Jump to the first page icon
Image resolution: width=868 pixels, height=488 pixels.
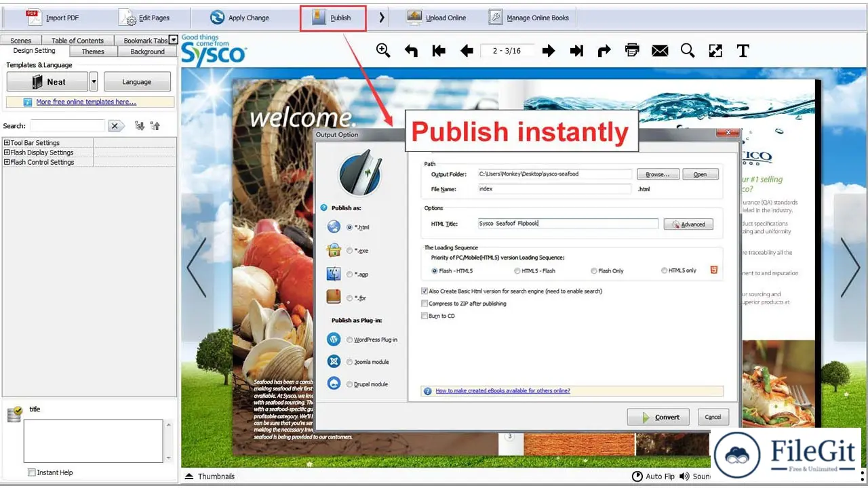coord(439,51)
